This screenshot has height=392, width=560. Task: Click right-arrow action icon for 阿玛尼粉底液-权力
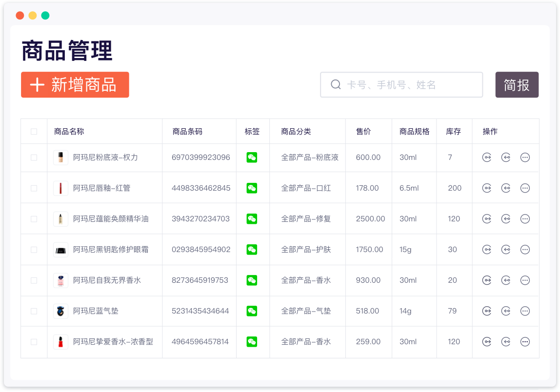coord(486,157)
